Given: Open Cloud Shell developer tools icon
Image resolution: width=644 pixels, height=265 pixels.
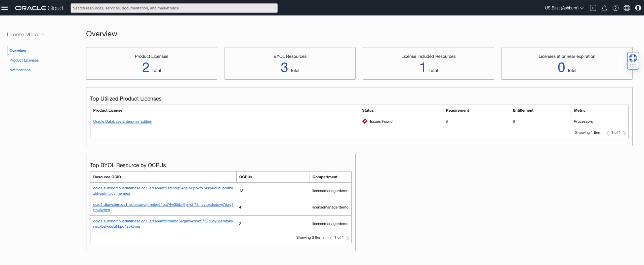Looking at the screenshot, I should coord(593,8).
